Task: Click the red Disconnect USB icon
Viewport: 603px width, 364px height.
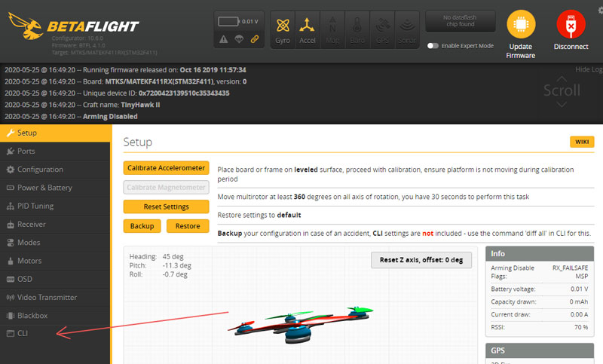Action: click(x=571, y=24)
